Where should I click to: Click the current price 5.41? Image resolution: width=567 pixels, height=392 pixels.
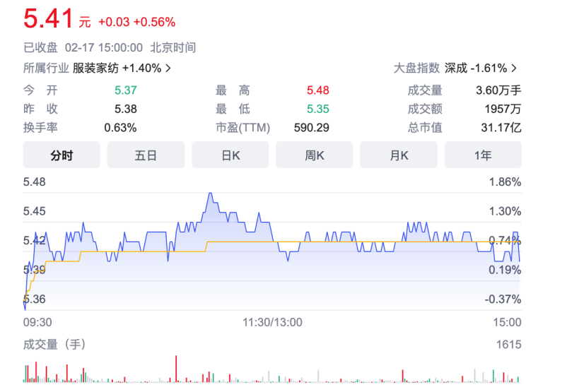[x=48, y=19]
